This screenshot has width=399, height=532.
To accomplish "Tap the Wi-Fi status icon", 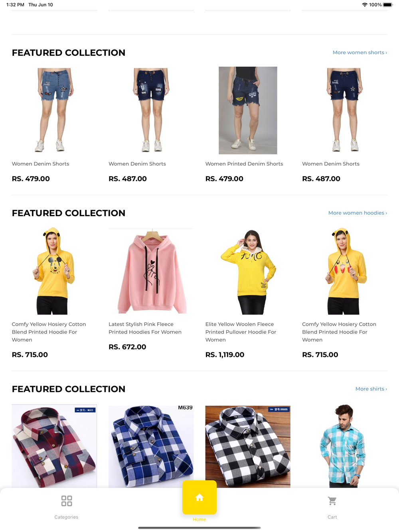I will click(x=365, y=5).
